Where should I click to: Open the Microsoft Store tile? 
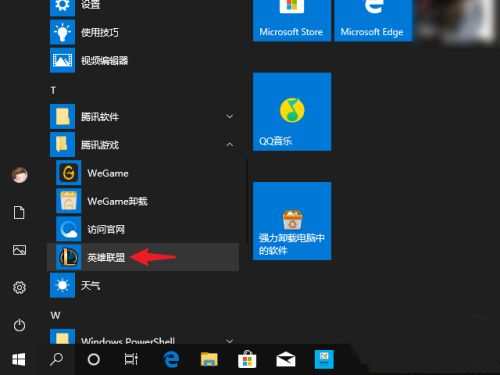292,20
